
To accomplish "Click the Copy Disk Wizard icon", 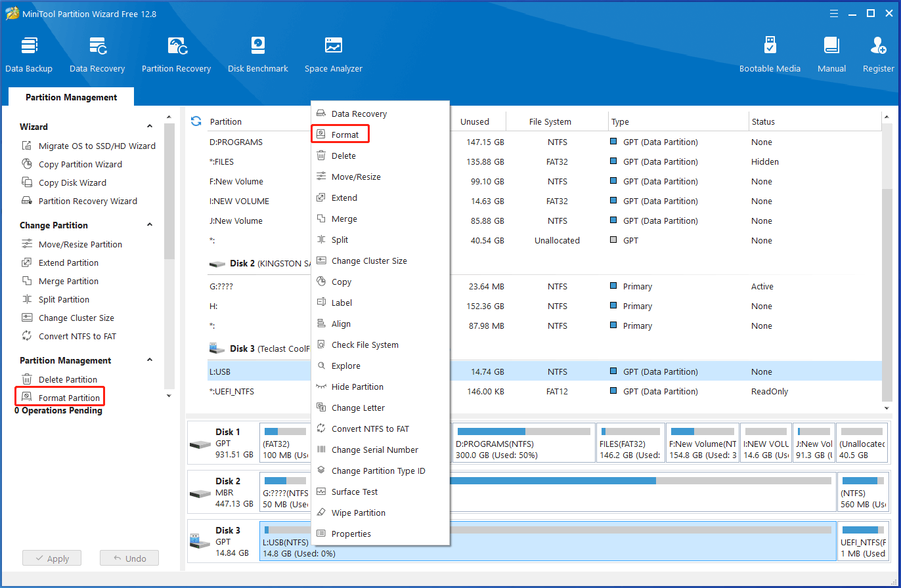I will pos(27,182).
